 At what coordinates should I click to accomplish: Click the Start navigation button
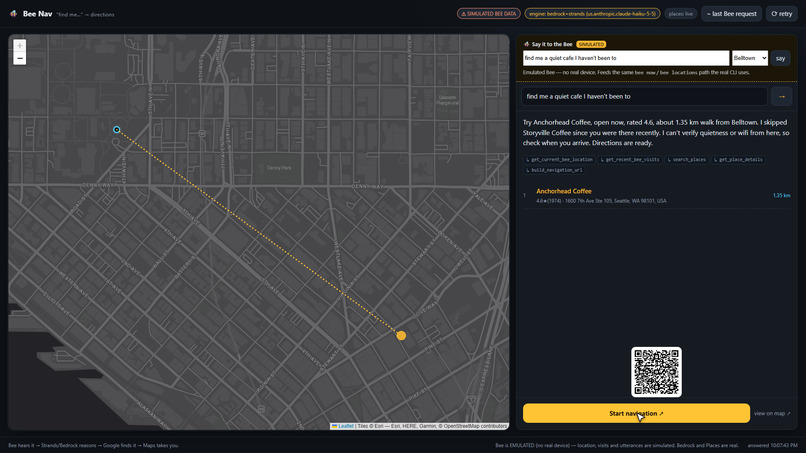coord(636,413)
